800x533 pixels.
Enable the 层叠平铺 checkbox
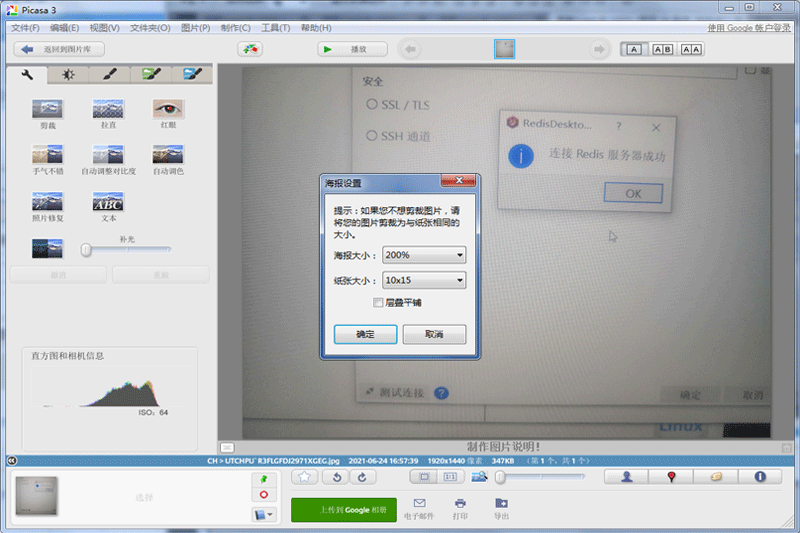(378, 303)
